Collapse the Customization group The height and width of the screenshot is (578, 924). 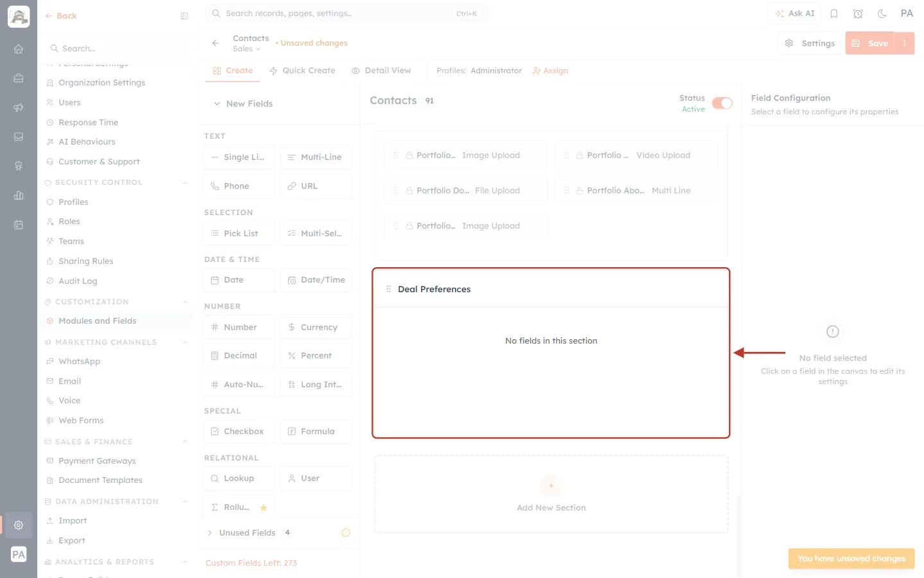185,302
